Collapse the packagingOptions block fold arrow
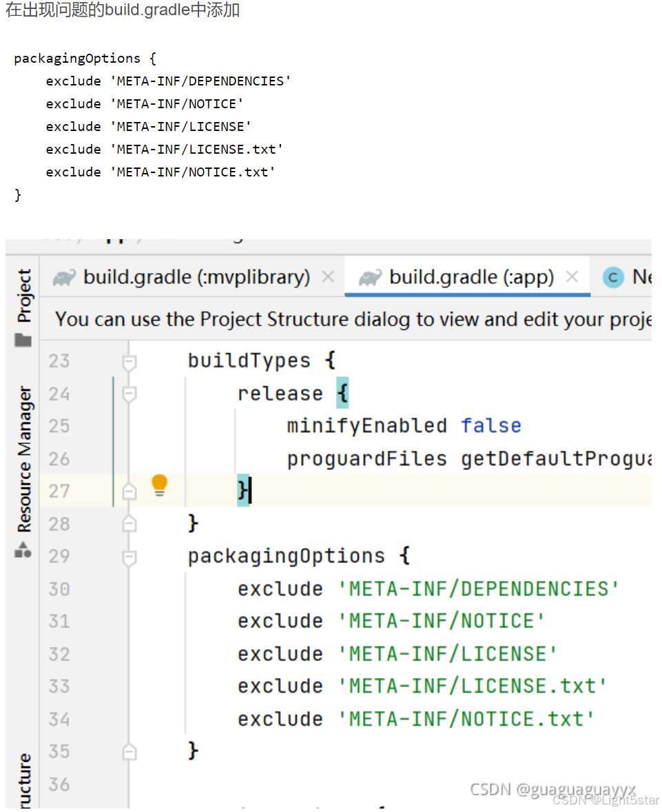This screenshot has width=662, height=812. (x=129, y=556)
